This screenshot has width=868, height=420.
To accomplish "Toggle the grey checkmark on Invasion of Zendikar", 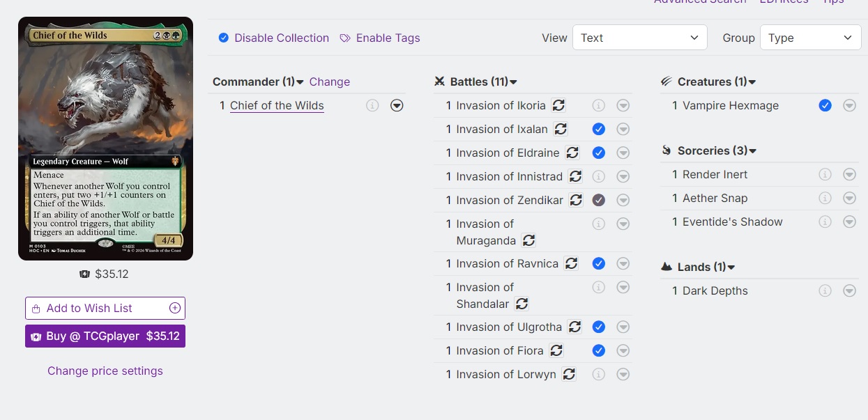I will pos(598,200).
